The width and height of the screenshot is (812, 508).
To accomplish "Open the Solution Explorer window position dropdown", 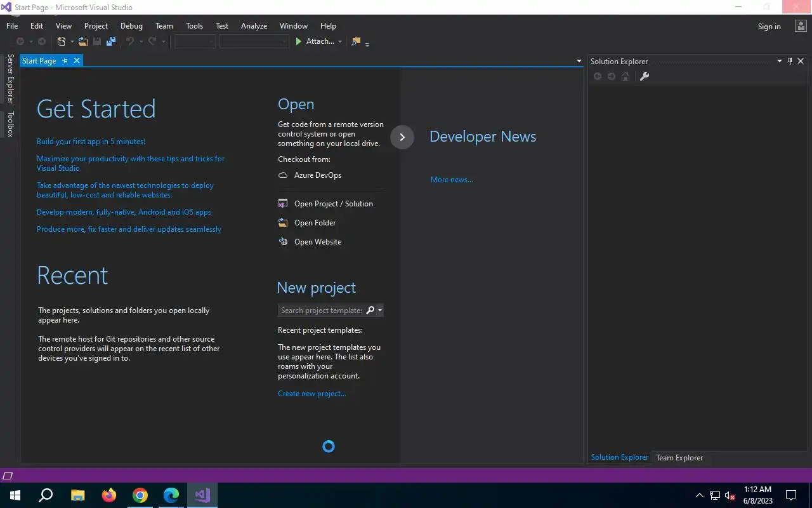I will click(780, 61).
